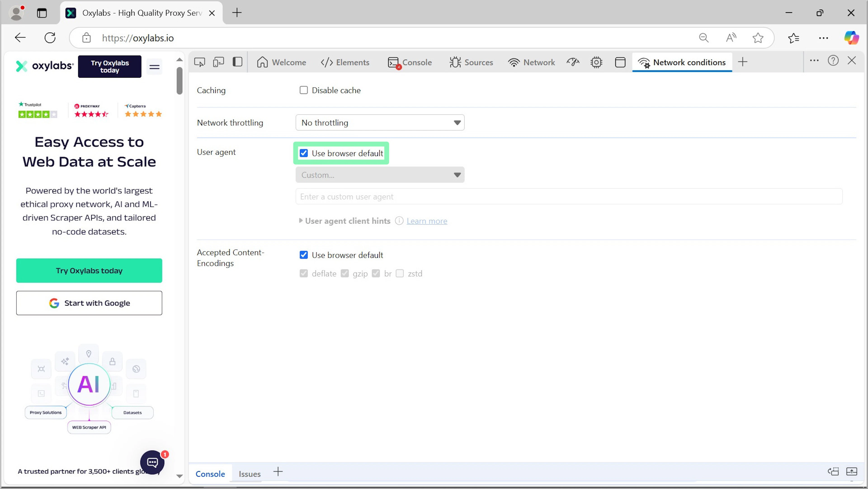868x489 pixels.
Task: Open DevTools help question mark icon
Action: pyautogui.click(x=833, y=61)
